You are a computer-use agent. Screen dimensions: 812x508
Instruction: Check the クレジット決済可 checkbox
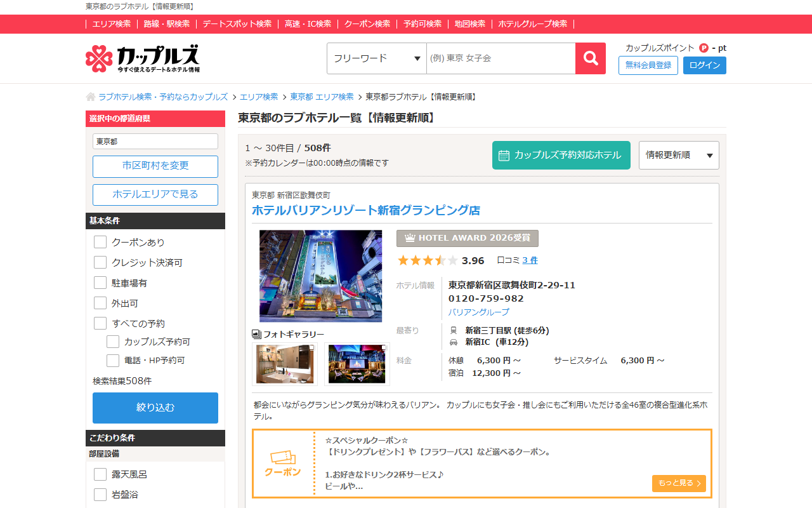(100, 262)
